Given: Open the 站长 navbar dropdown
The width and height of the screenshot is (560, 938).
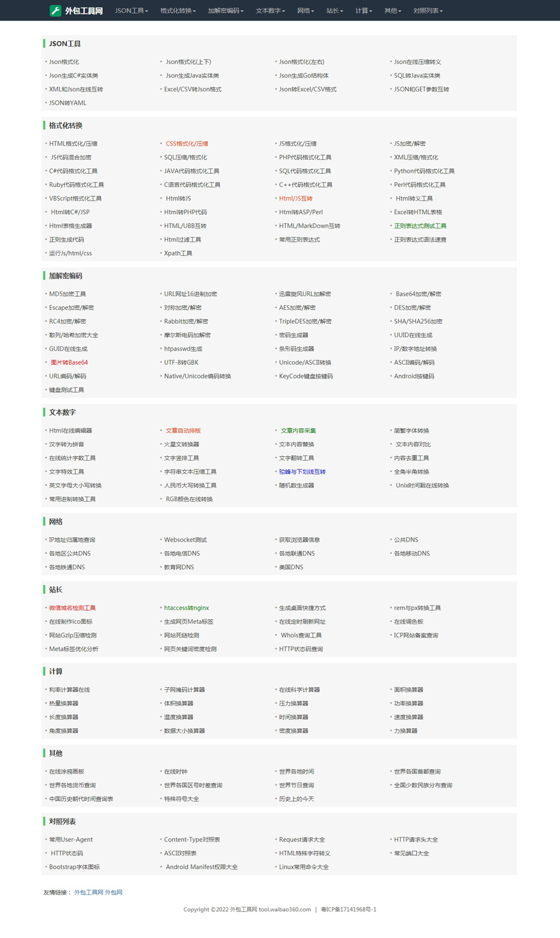Looking at the screenshot, I should tap(335, 11).
